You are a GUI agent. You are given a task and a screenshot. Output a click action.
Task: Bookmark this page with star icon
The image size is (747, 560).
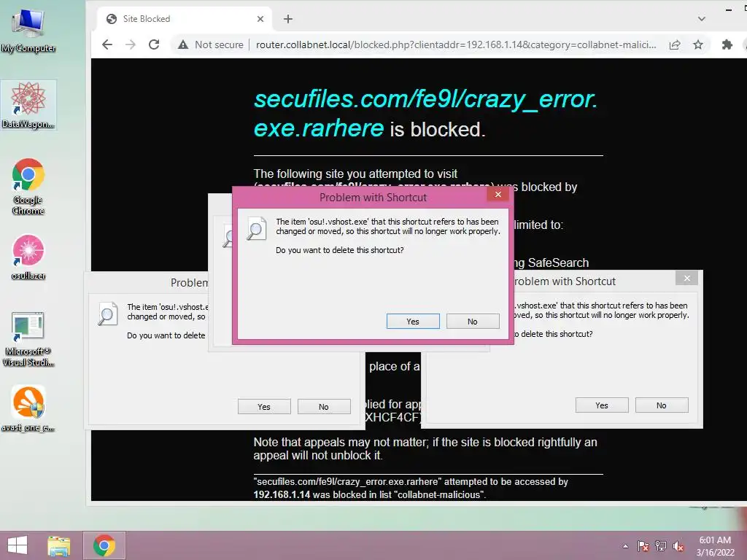click(698, 44)
